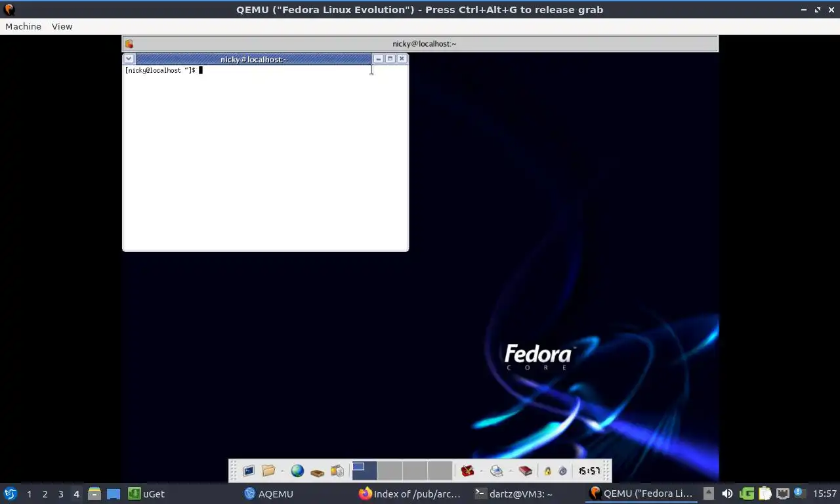Launch terminal from the Fedora panel

(x=249, y=471)
